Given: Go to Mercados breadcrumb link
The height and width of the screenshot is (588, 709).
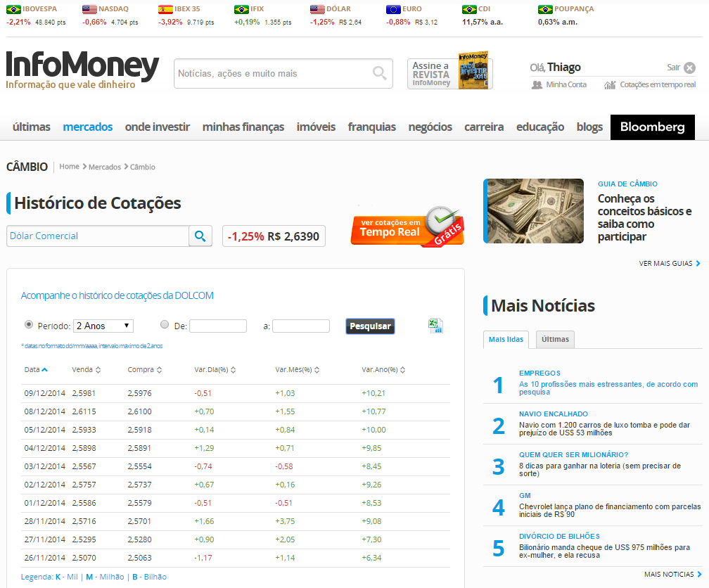Looking at the screenshot, I should click(x=104, y=167).
